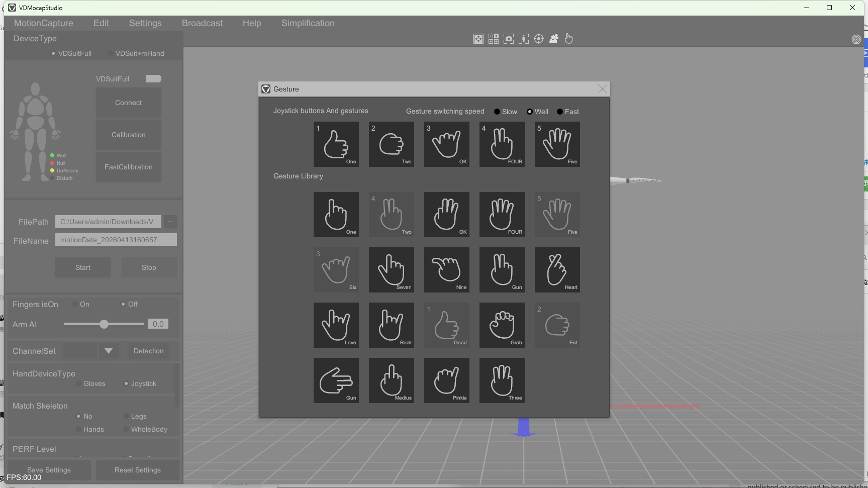
Task: Click the hand gesture toolbar icon
Action: (x=568, y=39)
